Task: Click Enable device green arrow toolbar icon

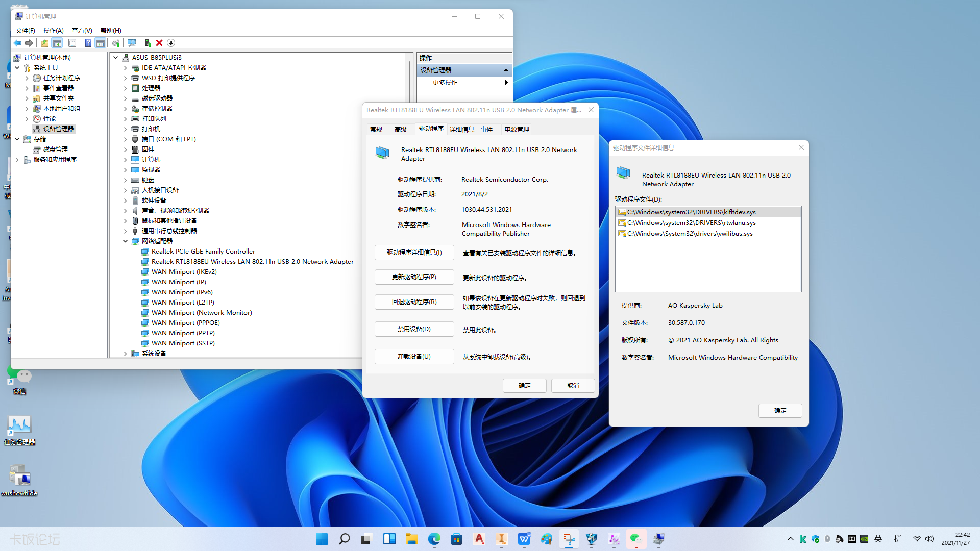Action: click(x=148, y=43)
